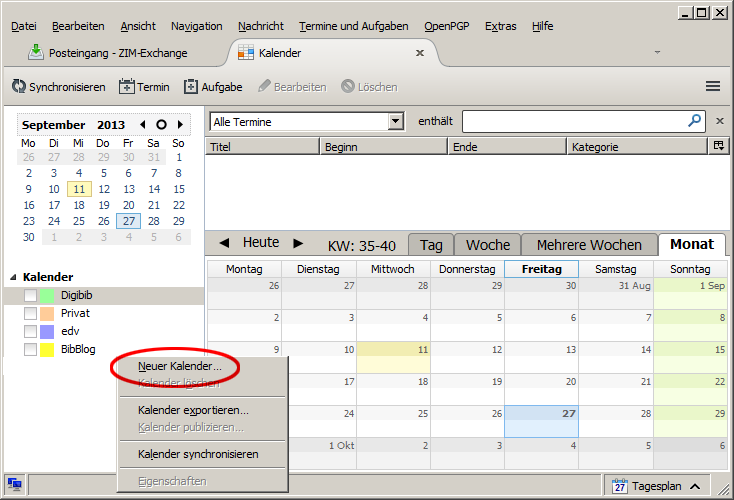Toggle the Digibib calendar checkbox

pyautogui.click(x=31, y=296)
